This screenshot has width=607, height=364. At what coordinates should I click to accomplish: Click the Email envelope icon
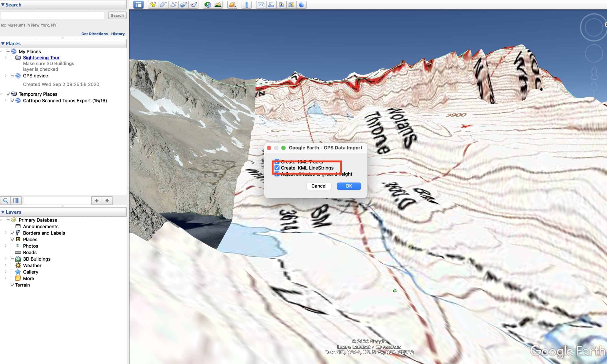click(261, 5)
